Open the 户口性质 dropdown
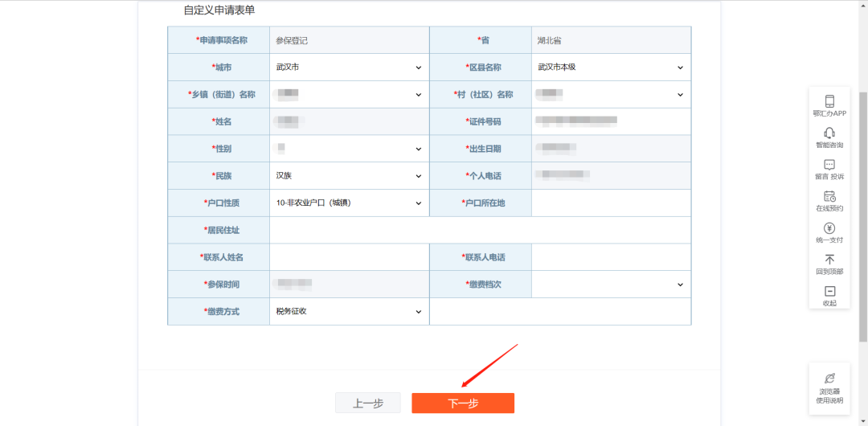 pyautogui.click(x=350, y=203)
